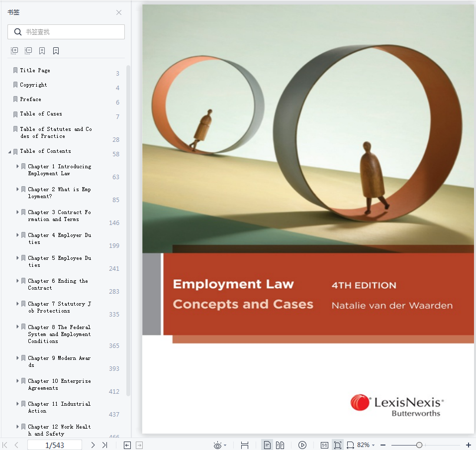Toggle eye protection mode icon

(217, 446)
